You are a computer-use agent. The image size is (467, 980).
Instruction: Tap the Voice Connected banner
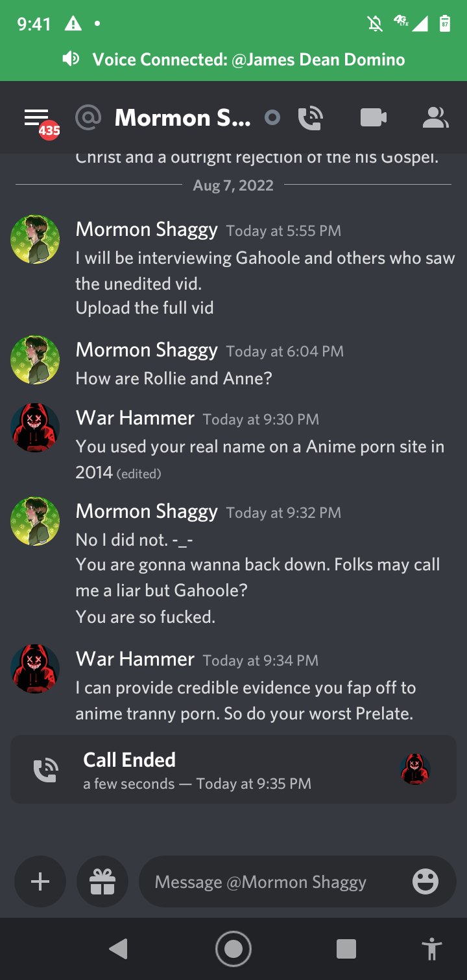click(233, 60)
